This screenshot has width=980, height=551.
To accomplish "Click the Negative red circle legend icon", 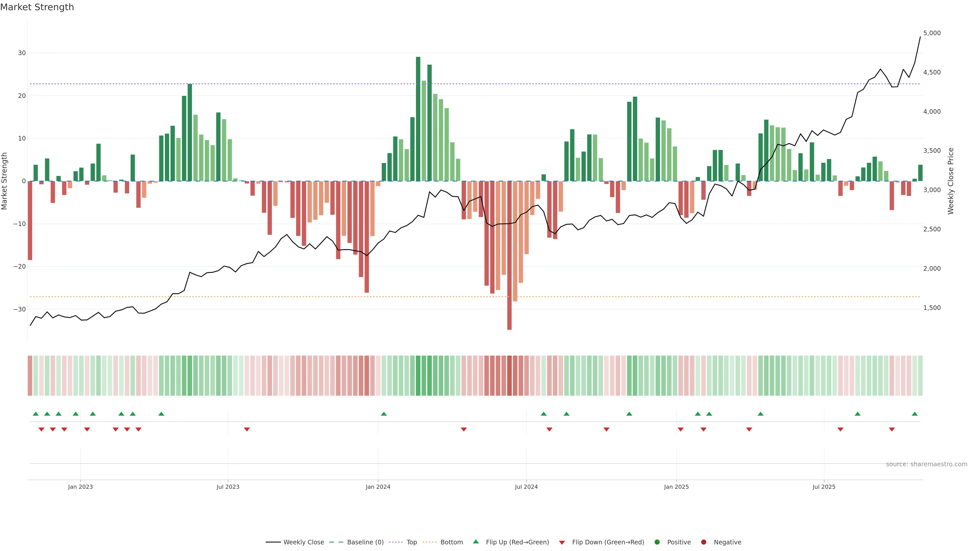I will pos(703,542).
